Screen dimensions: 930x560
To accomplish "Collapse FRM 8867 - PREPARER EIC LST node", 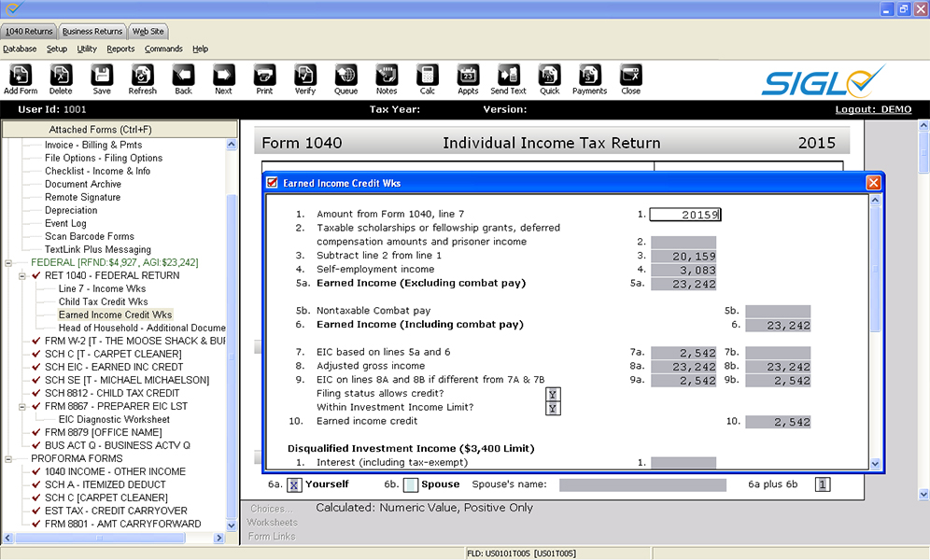I will 22,407.
